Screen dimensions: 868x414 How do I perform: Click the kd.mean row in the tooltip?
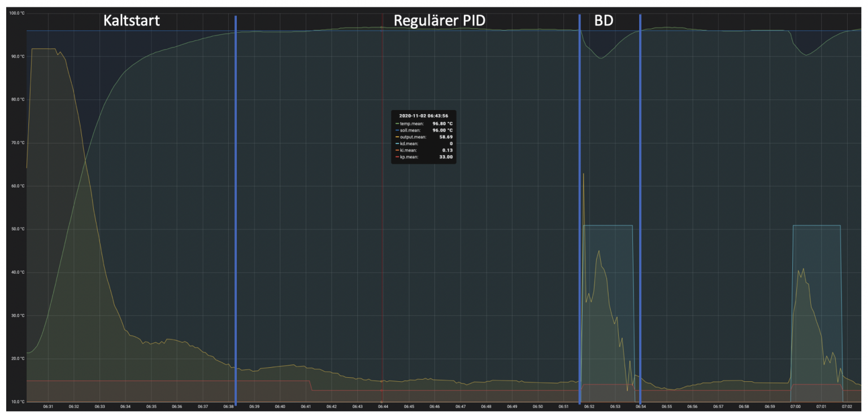[x=424, y=143]
